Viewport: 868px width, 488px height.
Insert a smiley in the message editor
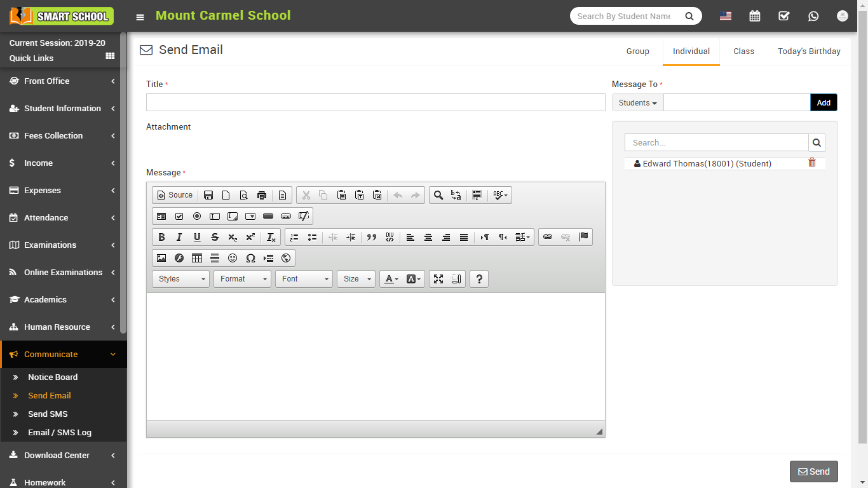pos(233,258)
